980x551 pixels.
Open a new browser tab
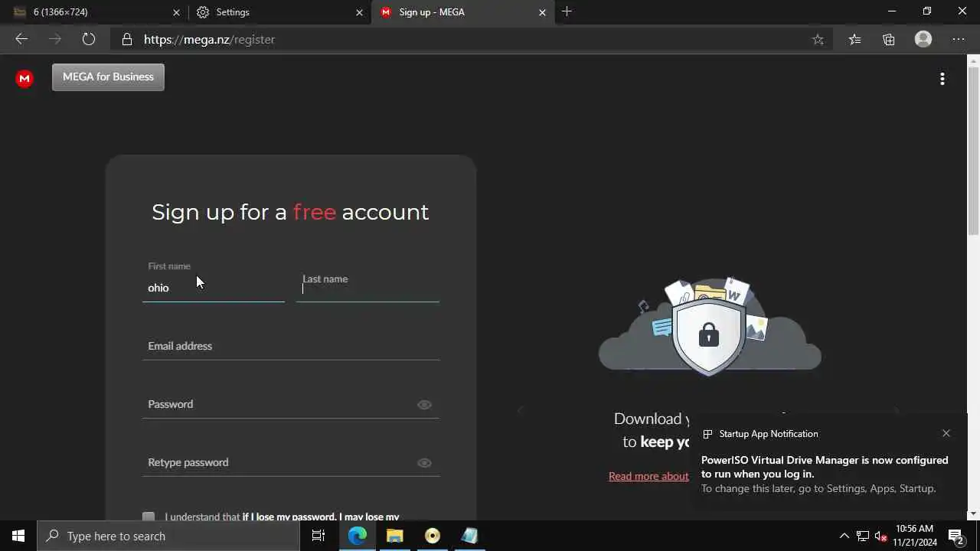point(567,11)
